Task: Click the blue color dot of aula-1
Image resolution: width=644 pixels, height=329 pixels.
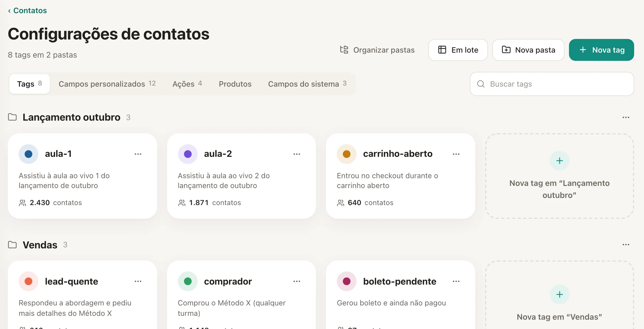Action: pos(28,154)
